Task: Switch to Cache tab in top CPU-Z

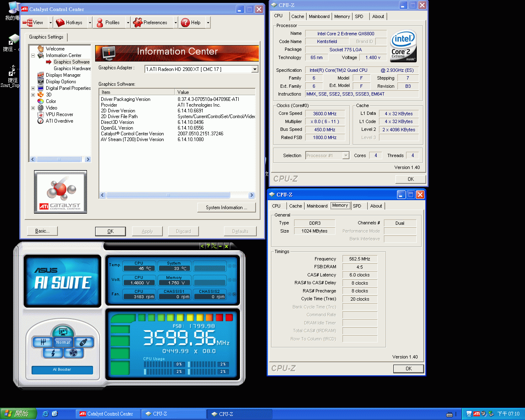Action: [297, 17]
